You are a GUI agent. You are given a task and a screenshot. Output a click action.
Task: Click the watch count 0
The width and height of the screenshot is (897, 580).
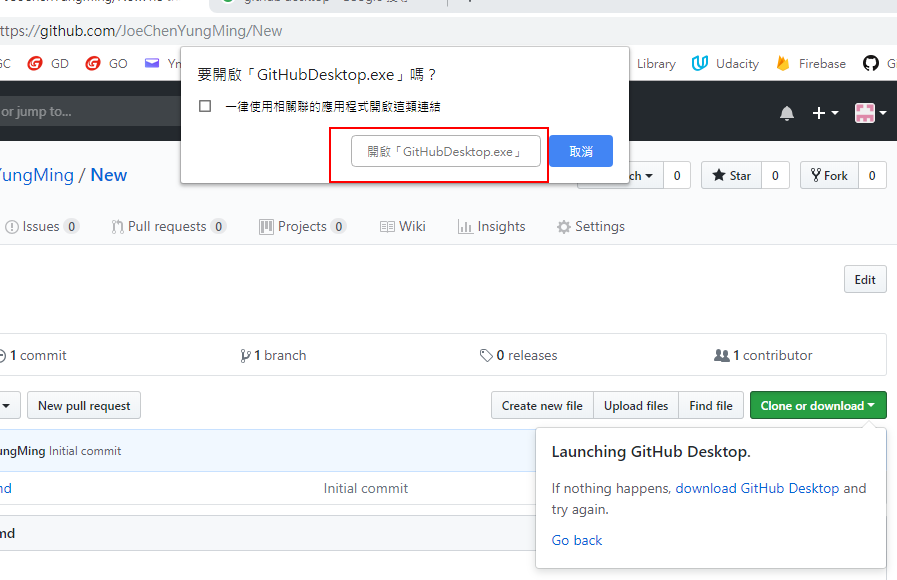[x=677, y=176]
